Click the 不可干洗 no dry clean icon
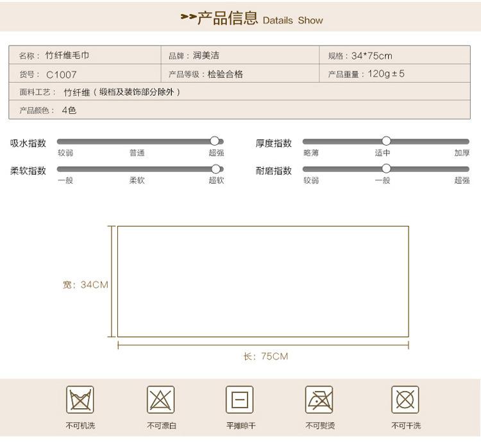481x448 pixels. (x=405, y=399)
